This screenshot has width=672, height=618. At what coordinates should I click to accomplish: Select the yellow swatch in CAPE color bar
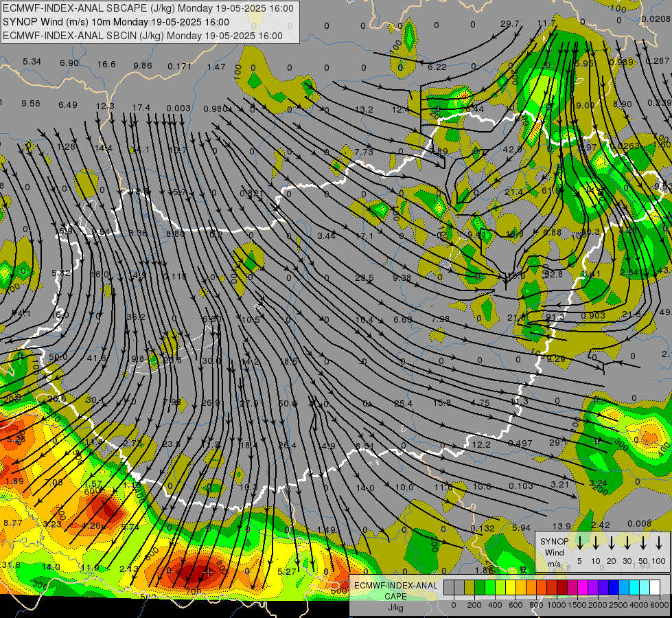511,587
